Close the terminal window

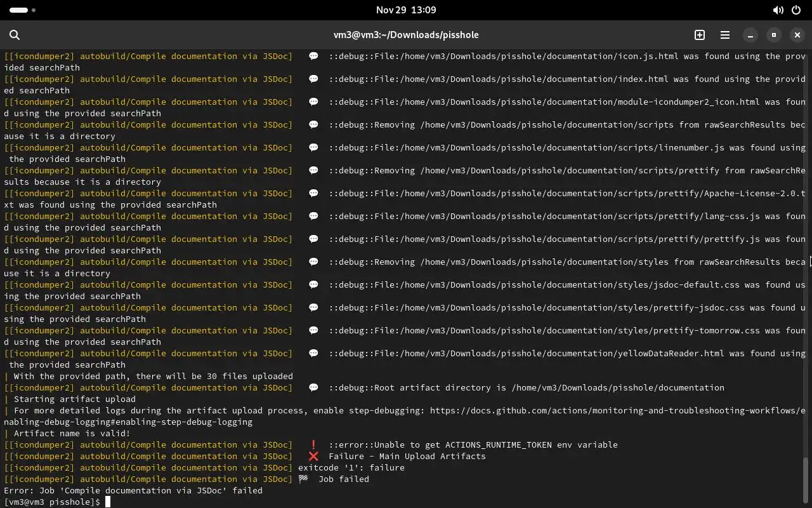[797, 35]
